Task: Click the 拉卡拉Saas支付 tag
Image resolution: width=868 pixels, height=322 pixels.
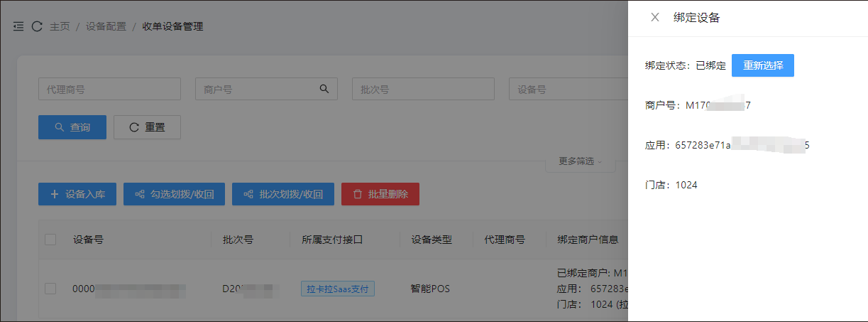Action: [338, 289]
